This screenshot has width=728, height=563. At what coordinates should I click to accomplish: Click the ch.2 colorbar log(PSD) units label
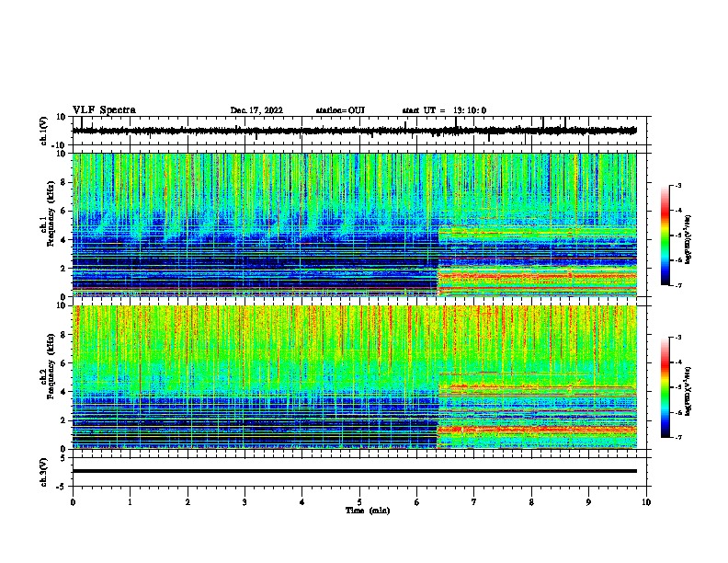pyautogui.click(x=688, y=392)
